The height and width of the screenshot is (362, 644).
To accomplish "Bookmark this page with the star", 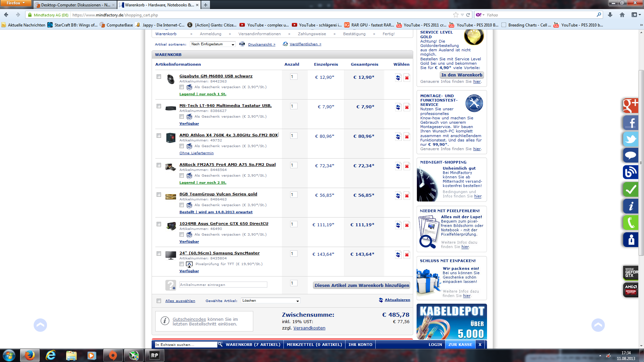I will point(455,15).
